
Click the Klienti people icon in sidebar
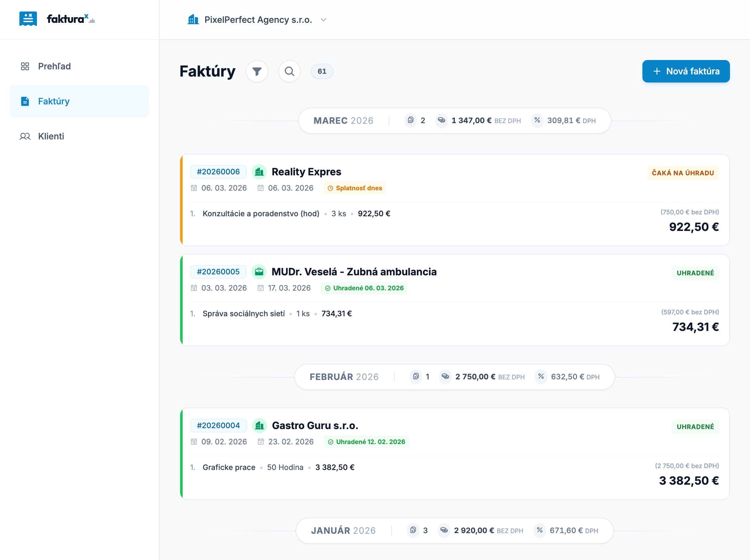pyautogui.click(x=25, y=136)
